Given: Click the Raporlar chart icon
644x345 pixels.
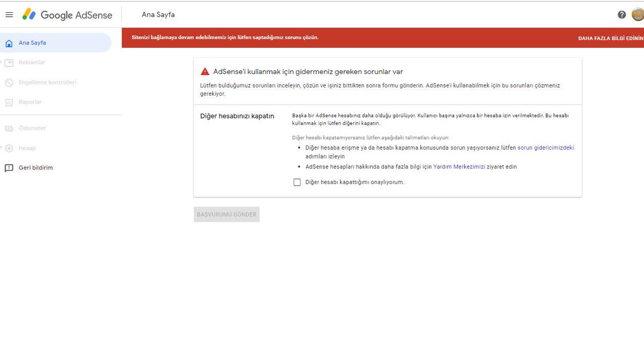Looking at the screenshot, I should pos(9,102).
